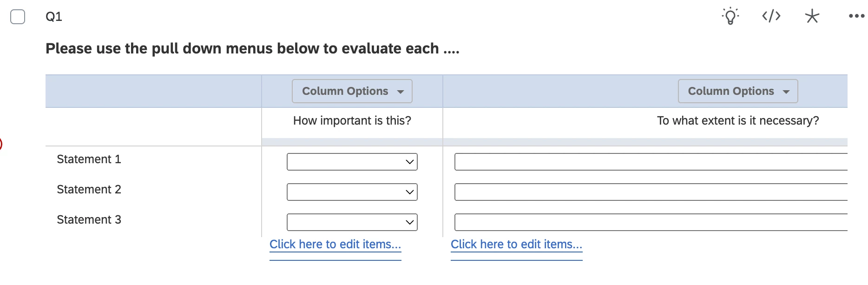
Task: Expand the Statement 1 importance dropdown
Action: (352, 162)
